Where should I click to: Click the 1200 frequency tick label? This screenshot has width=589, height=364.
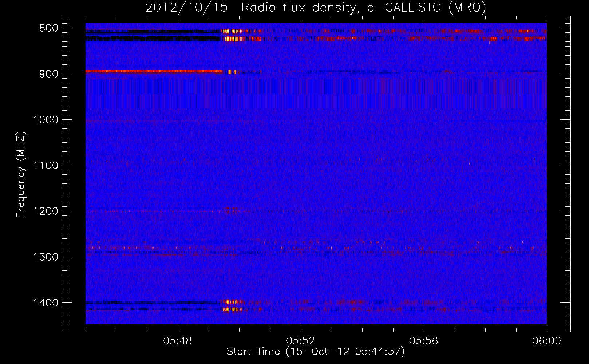coord(46,211)
